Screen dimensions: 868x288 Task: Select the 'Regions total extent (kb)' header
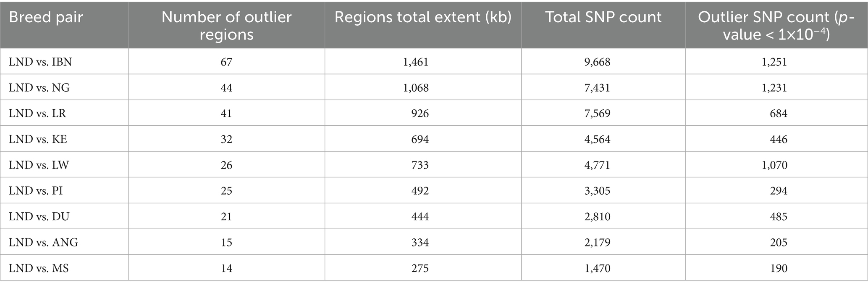[423, 17]
